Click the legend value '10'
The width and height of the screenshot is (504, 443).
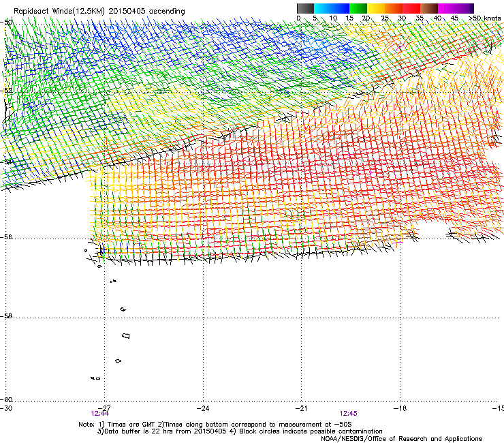[333, 18]
